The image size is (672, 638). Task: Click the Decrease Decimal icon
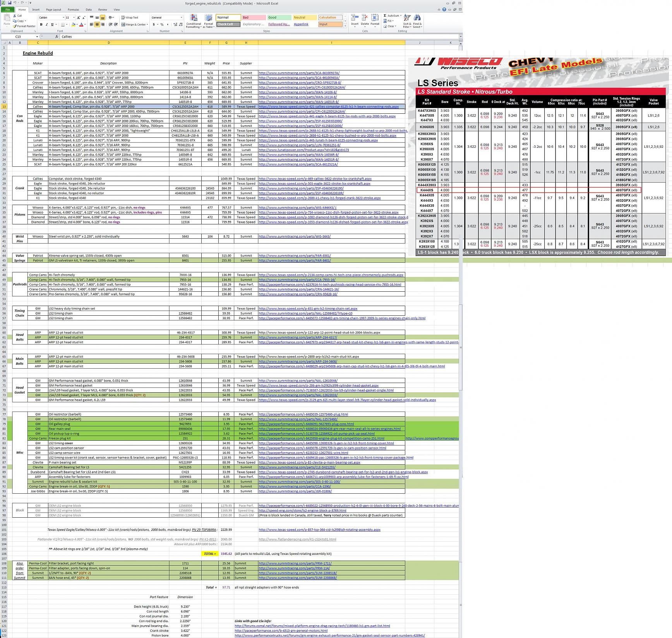pos(180,24)
